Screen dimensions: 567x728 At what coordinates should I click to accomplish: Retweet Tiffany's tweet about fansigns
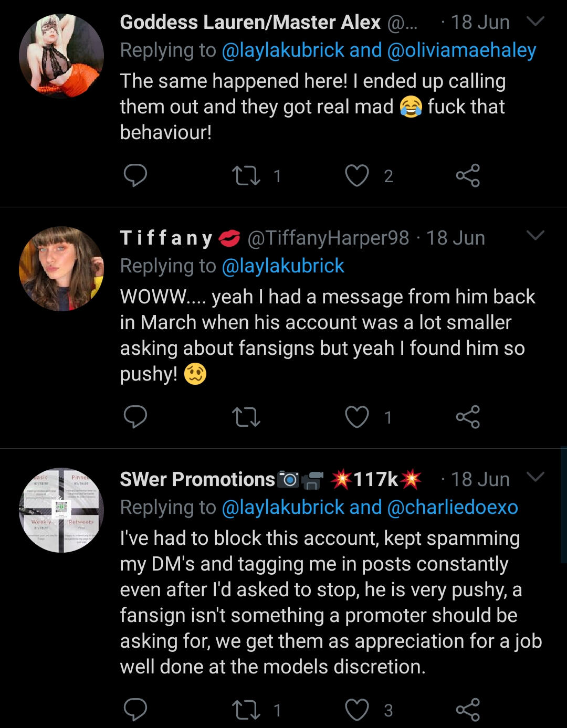tap(246, 417)
